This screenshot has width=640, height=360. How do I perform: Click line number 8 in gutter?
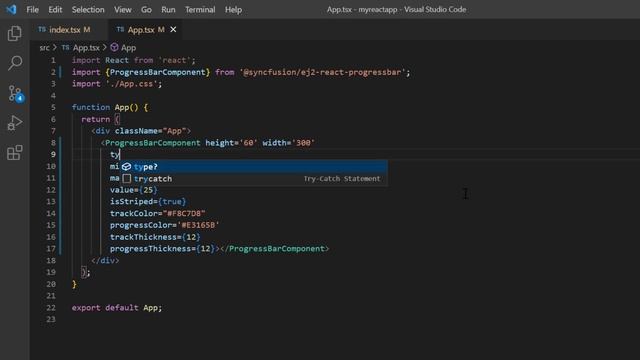(53, 142)
